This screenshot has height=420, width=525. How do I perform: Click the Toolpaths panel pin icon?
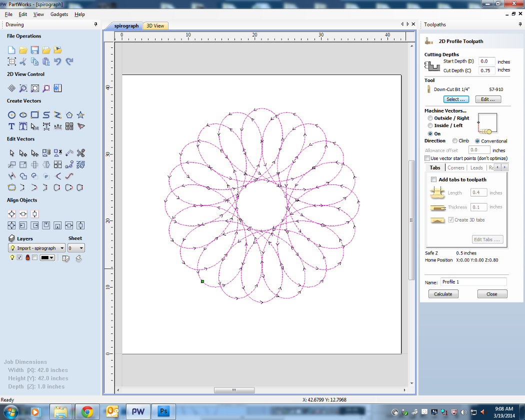click(520, 24)
